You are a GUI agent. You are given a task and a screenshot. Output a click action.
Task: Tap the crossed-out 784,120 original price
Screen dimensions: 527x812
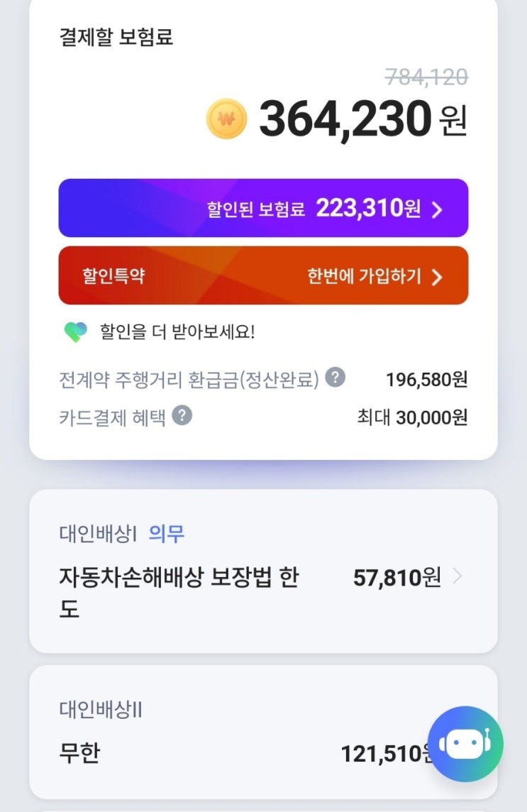point(426,77)
